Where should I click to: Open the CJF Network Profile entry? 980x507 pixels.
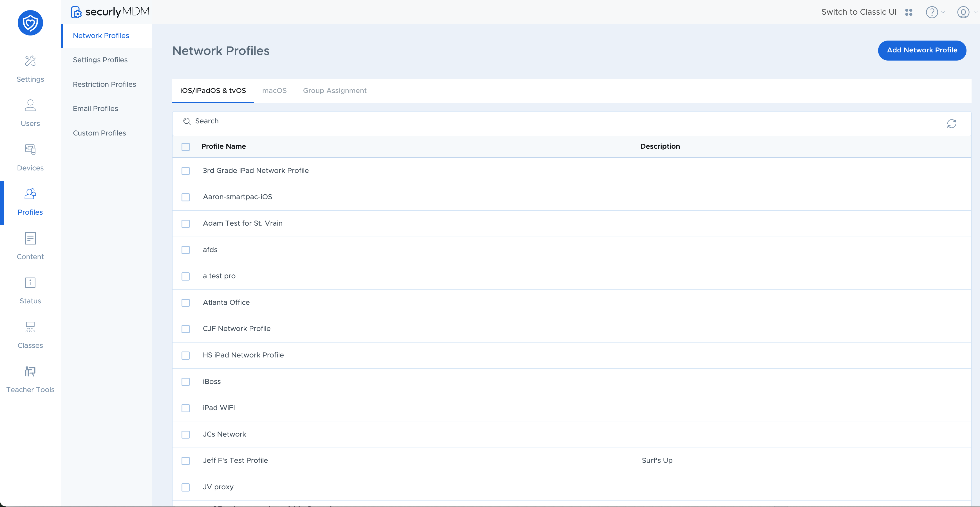[x=237, y=328]
